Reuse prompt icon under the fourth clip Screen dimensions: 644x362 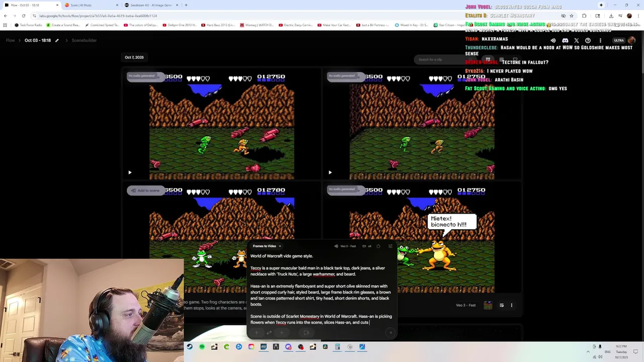(x=502, y=305)
